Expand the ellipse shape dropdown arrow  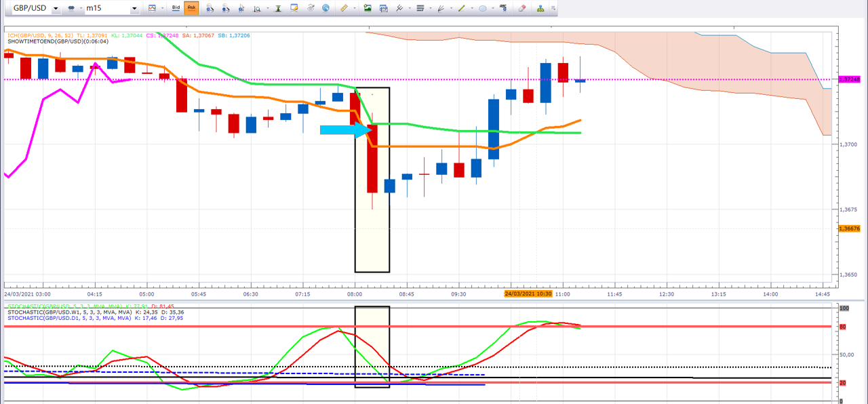[492, 8]
